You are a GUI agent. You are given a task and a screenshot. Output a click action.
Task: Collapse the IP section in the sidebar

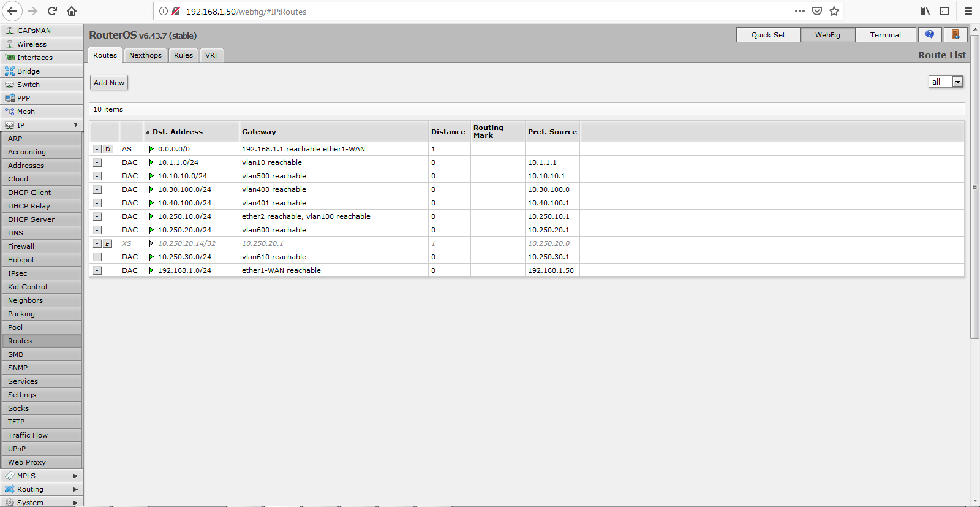(42, 125)
